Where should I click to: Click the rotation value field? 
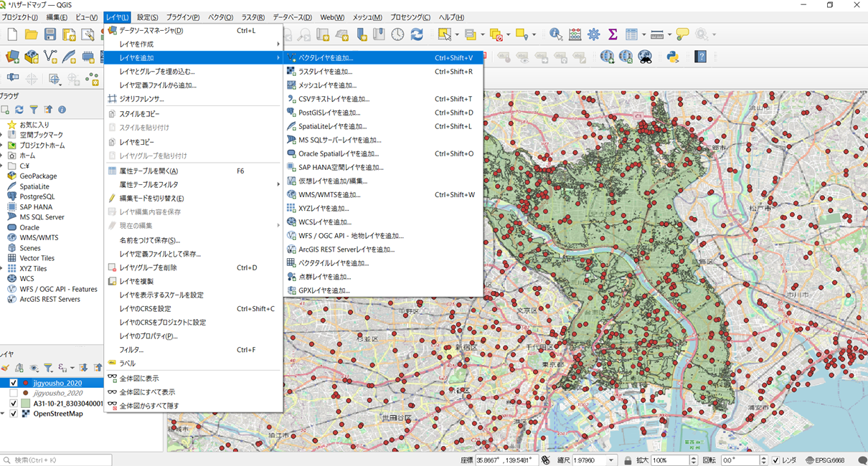(x=741, y=460)
